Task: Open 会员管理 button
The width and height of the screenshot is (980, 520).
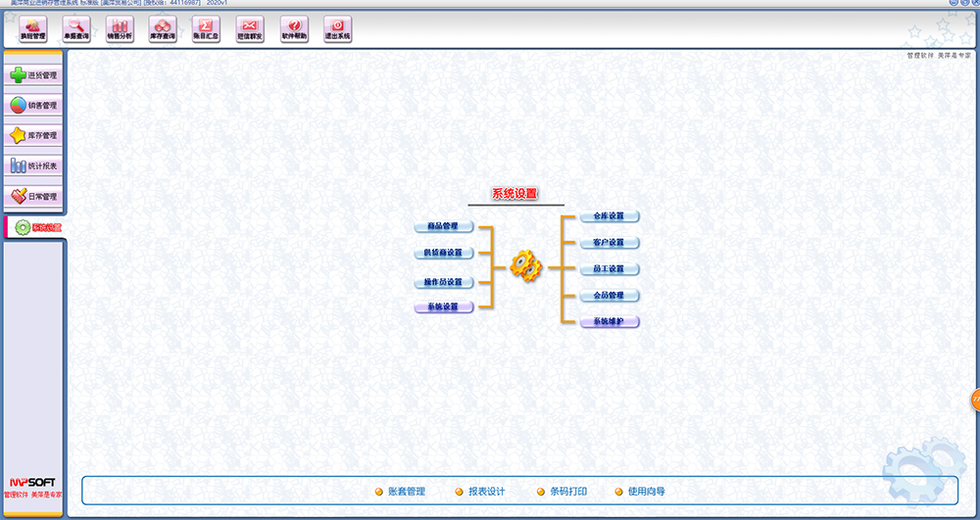Action: [609, 296]
